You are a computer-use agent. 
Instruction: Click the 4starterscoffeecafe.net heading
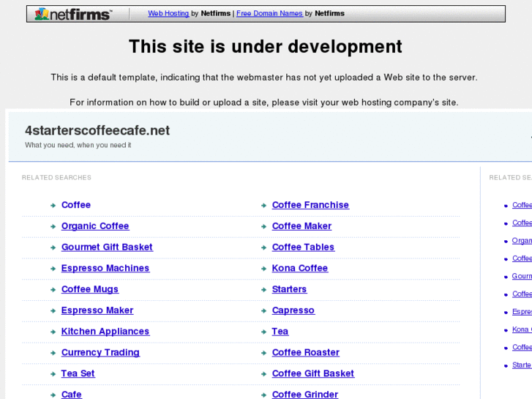click(x=97, y=130)
